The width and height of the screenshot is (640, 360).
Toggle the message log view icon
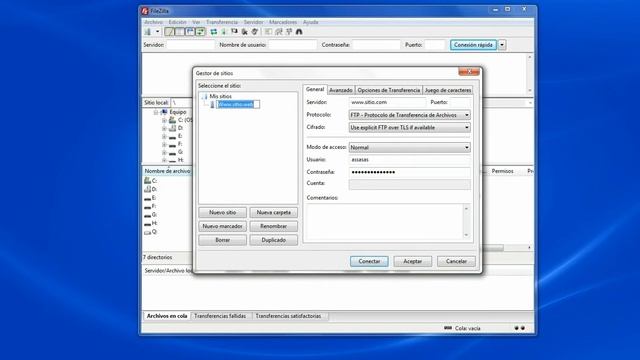(x=169, y=32)
